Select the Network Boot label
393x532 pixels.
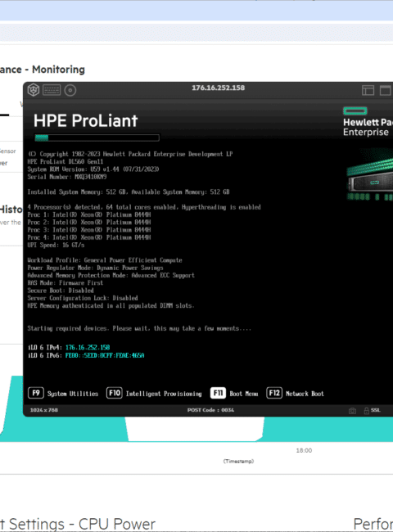(x=305, y=394)
